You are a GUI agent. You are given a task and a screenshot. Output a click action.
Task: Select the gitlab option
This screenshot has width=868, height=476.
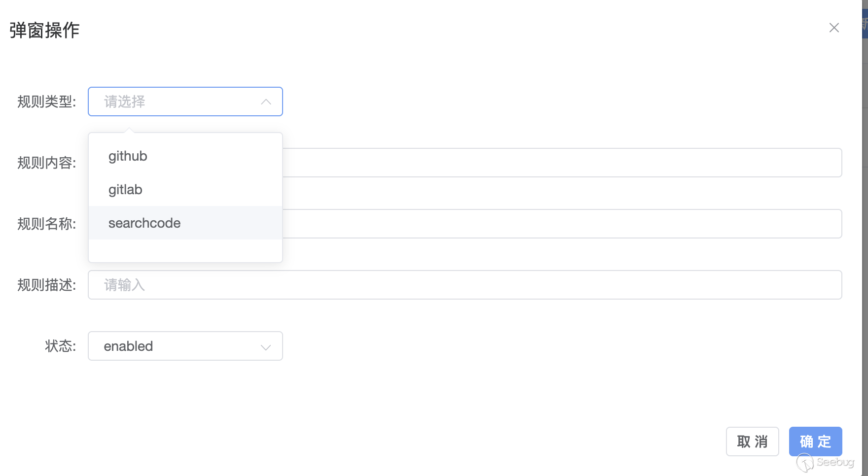pyautogui.click(x=125, y=190)
